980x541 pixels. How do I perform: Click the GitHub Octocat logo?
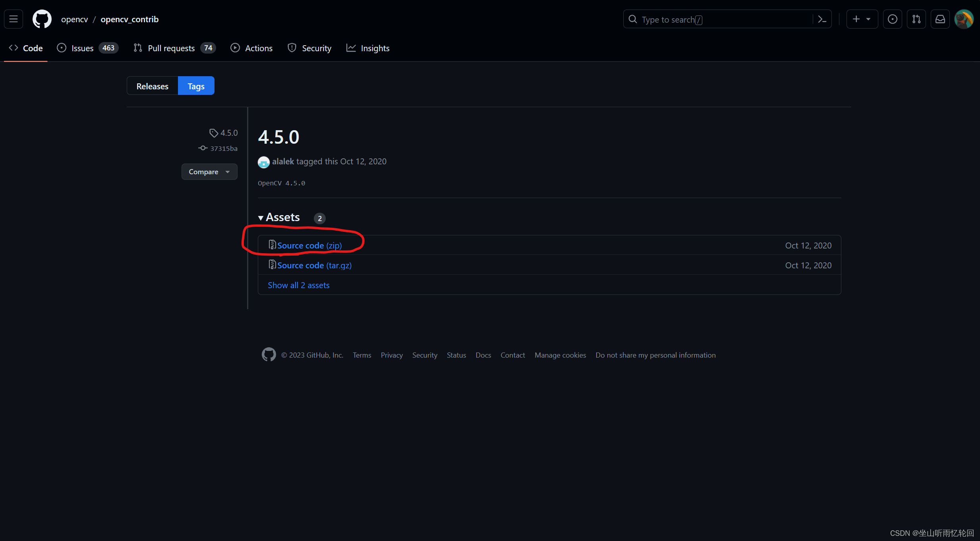tap(42, 19)
